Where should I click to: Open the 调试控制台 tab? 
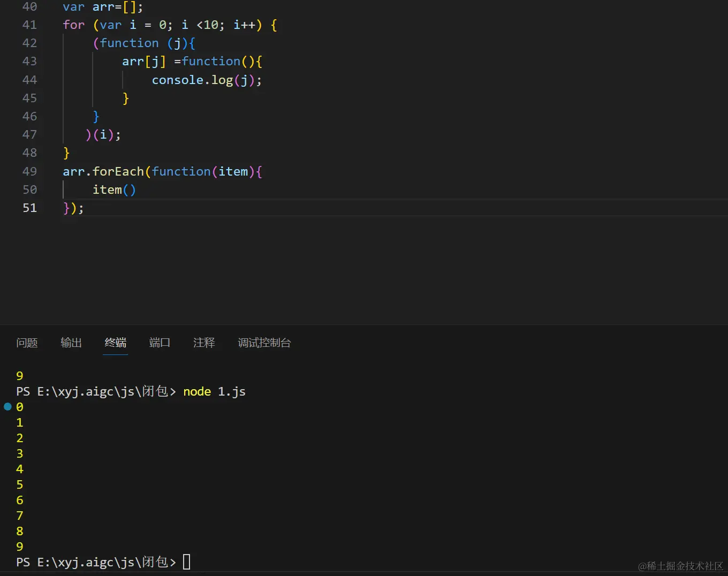[x=264, y=343]
